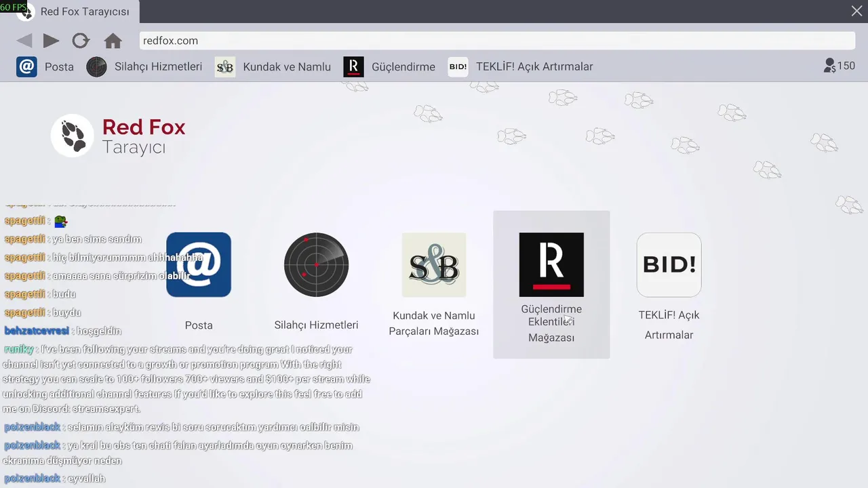
Task: Open the large R Güçlendirme store tile
Action: click(x=551, y=264)
